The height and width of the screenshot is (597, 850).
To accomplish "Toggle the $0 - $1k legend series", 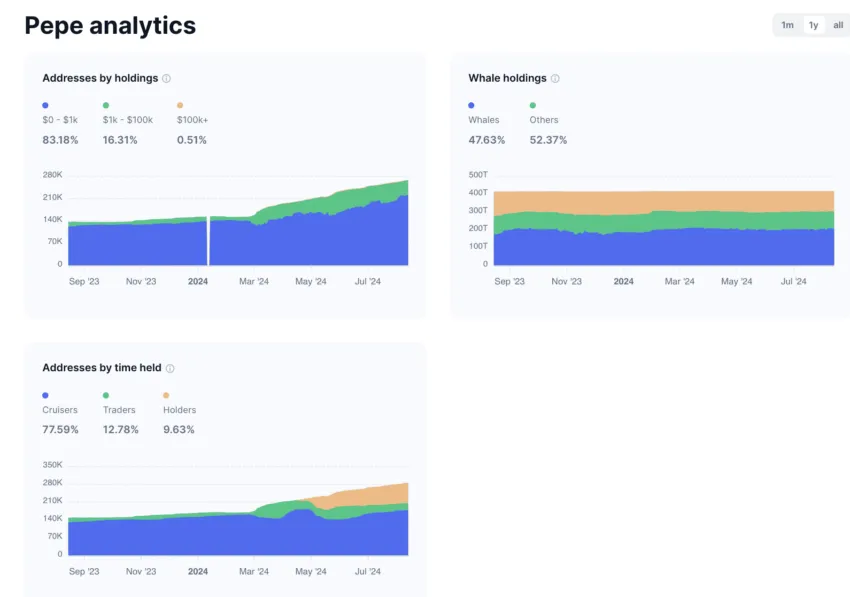I will tap(60, 120).
